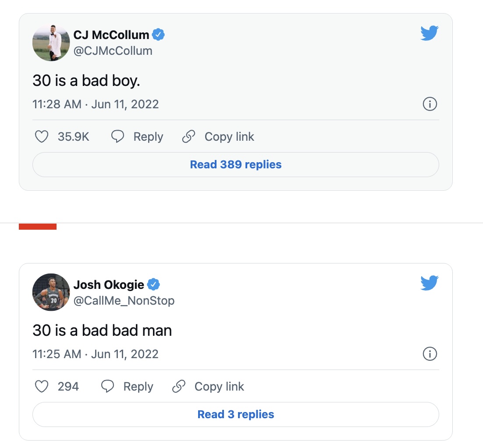Open Josh Okogie's verified badge
The image size is (483, 448).
pyautogui.click(x=153, y=284)
